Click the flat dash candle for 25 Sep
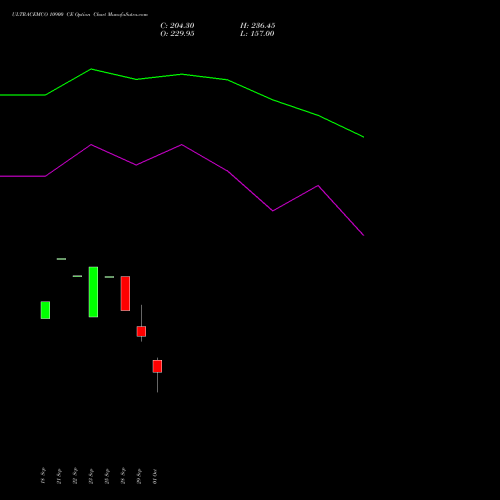500x500 pixels. pos(109,277)
